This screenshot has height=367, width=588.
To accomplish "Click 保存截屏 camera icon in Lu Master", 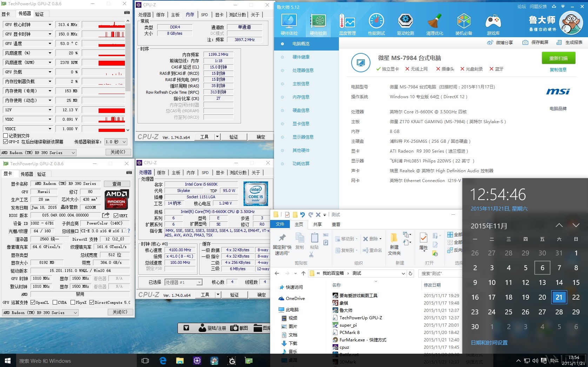I will (x=525, y=42).
